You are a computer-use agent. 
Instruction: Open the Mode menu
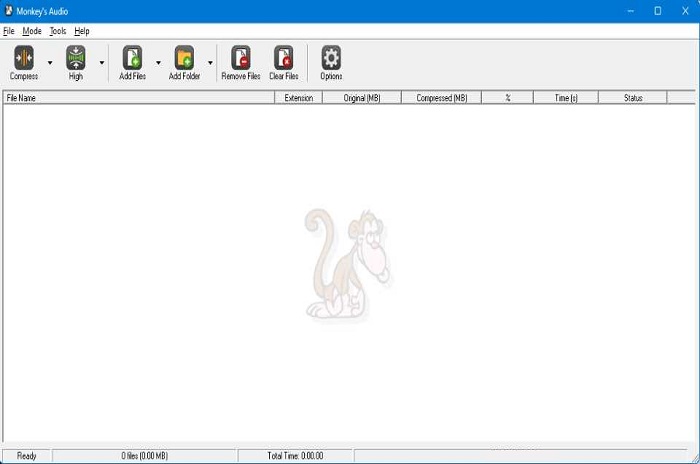point(32,31)
